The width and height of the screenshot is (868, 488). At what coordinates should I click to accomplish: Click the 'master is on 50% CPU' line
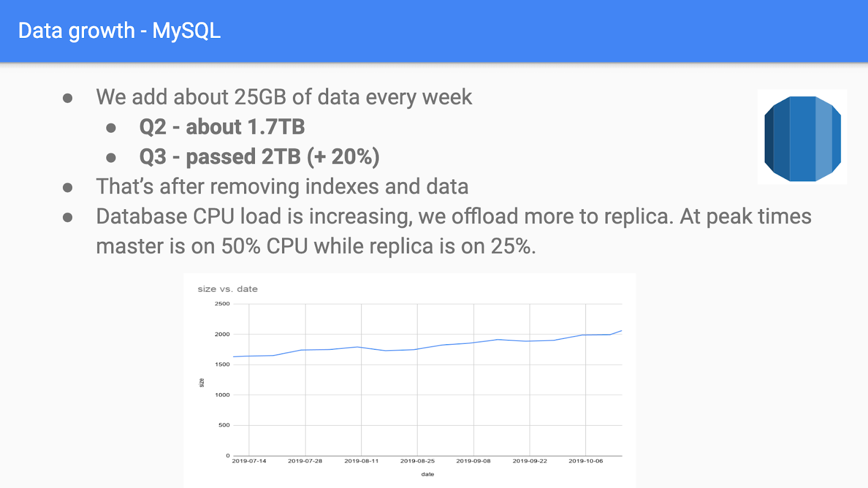(x=316, y=247)
